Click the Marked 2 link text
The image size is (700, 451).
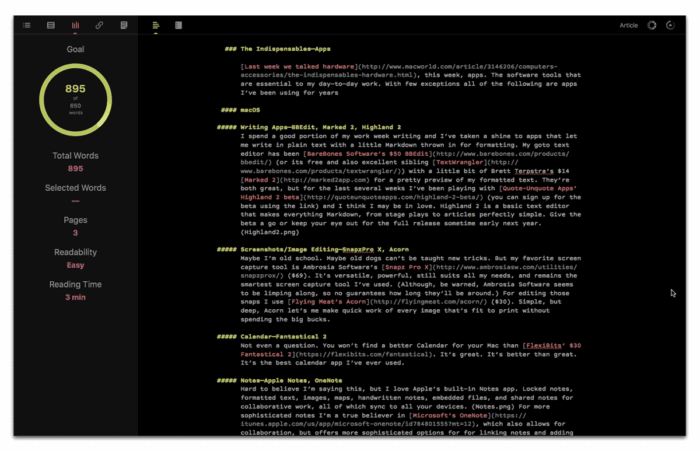click(262, 180)
